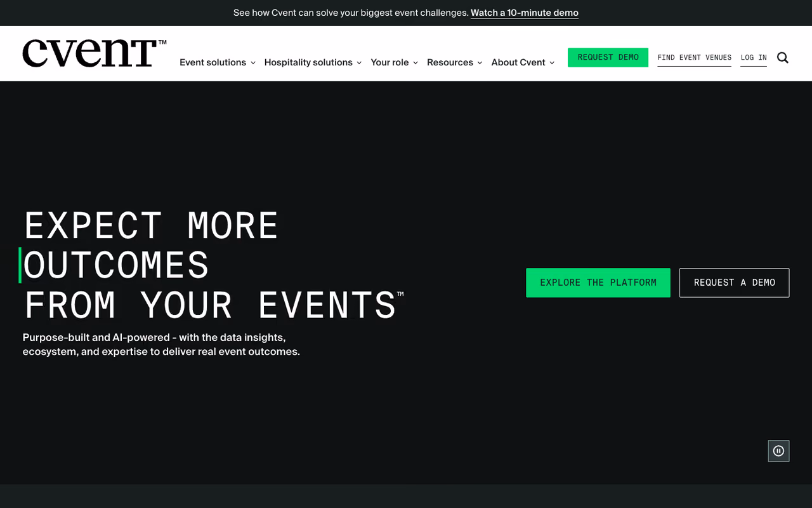
Task: Click the Purpose-built and AI-powered description text
Action: coord(161,344)
